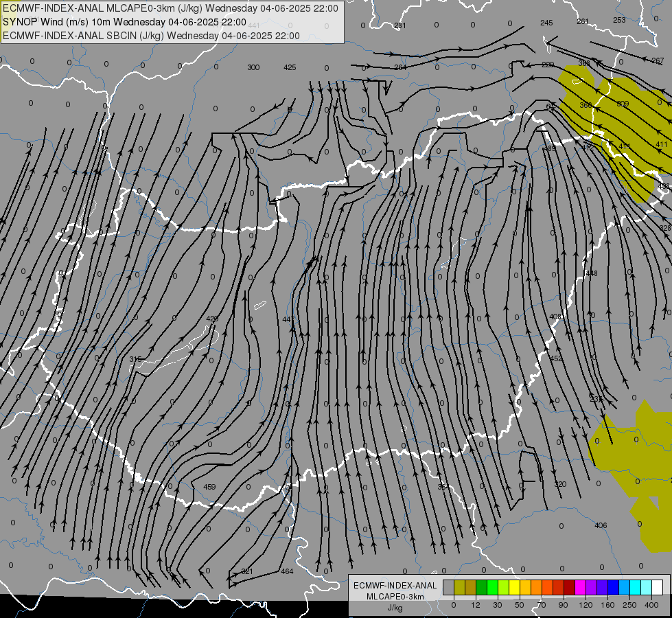
Task: Click station value 447 on map
Action: [289, 319]
